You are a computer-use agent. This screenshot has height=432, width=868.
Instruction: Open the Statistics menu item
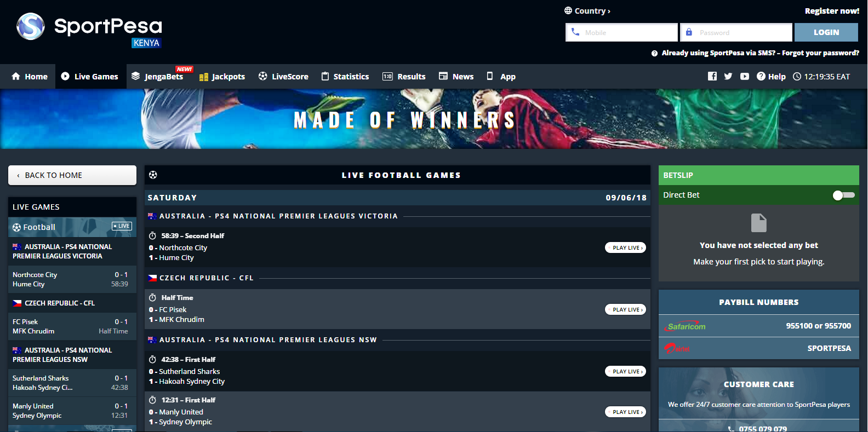click(345, 77)
